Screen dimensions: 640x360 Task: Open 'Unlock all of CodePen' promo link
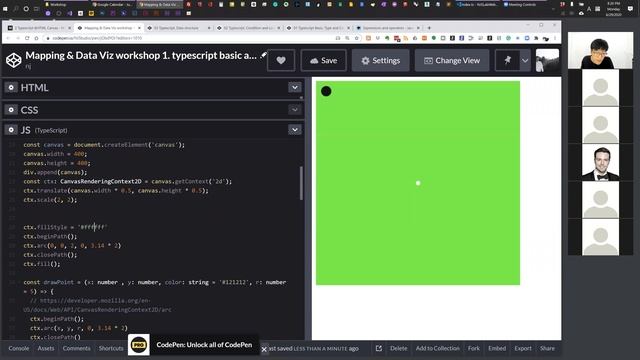pos(204,344)
